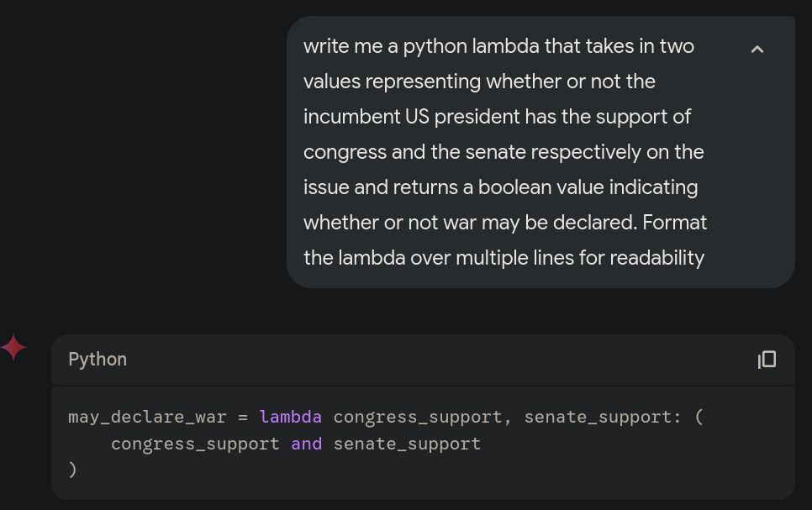Click the Python language label in code header
Screen dimensions: 812x510
pyautogui.click(x=98, y=360)
